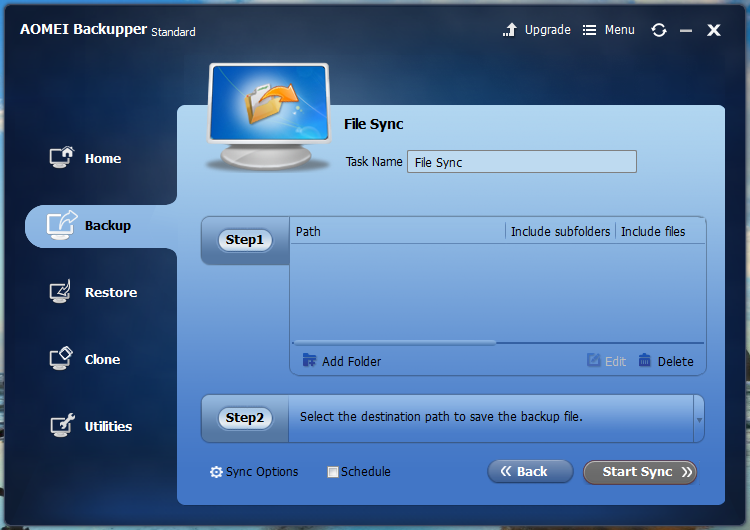The width and height of the screenshot is (750, 530).
Task: Select the destination path field
Action: 491,418
